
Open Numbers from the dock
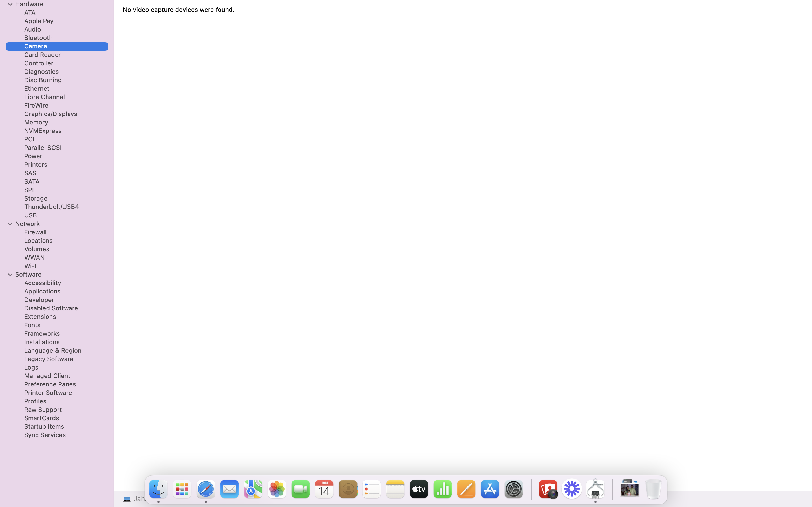(443, 489)
